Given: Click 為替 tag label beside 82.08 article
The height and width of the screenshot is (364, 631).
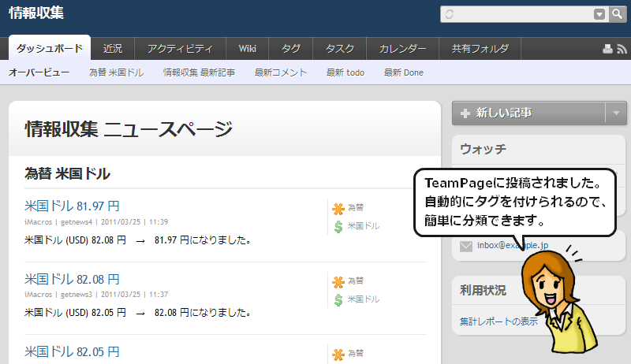Looking at the screenshot, I should point(356,280).
